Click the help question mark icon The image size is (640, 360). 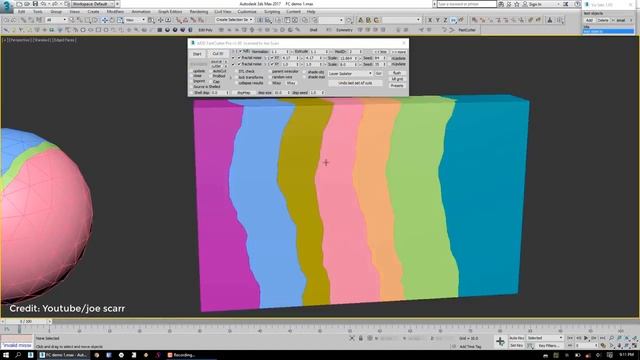coord(578,4)
